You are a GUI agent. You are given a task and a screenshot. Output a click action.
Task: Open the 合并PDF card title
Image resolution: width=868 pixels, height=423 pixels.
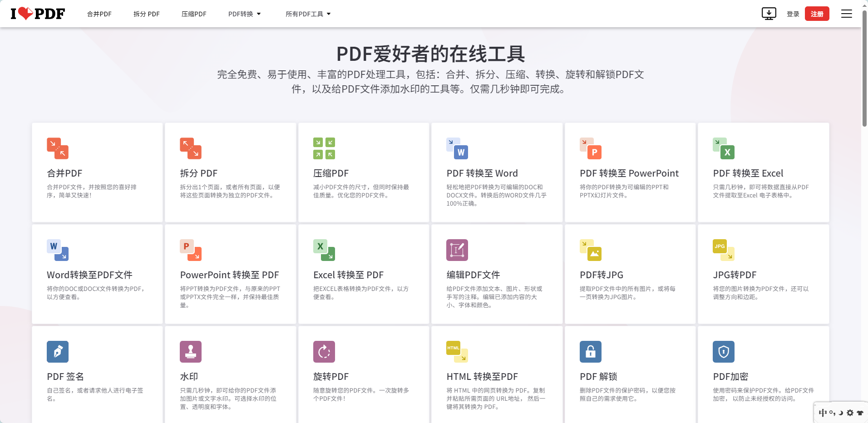coord(64,173)
